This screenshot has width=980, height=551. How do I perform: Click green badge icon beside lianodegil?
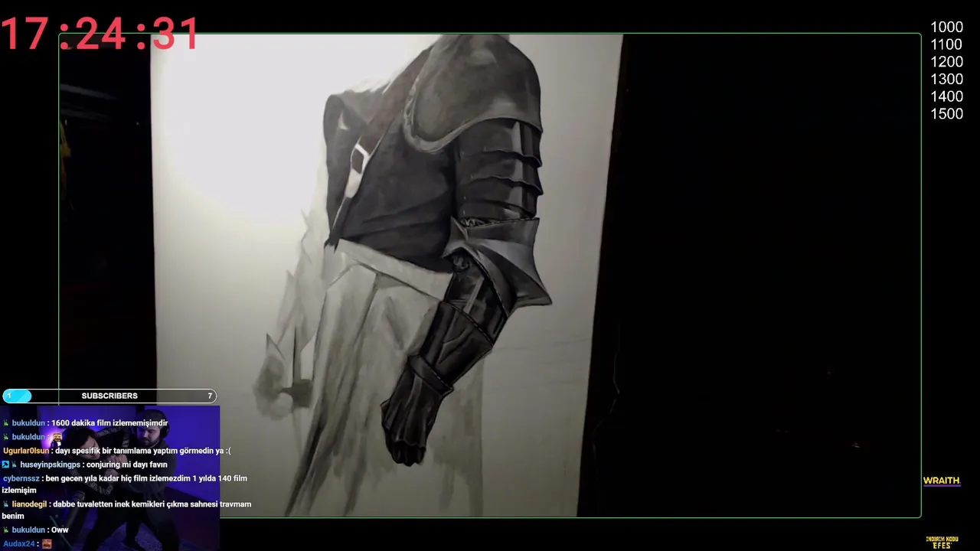pos(6,504)
